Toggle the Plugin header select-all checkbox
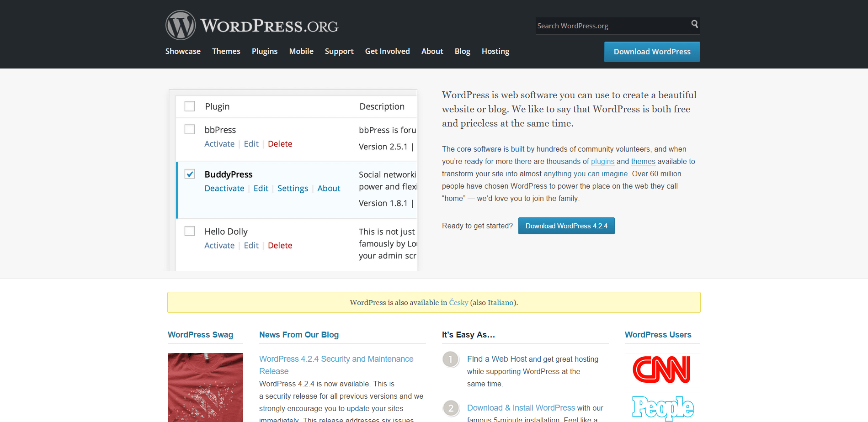 click(x=190, y=106)
